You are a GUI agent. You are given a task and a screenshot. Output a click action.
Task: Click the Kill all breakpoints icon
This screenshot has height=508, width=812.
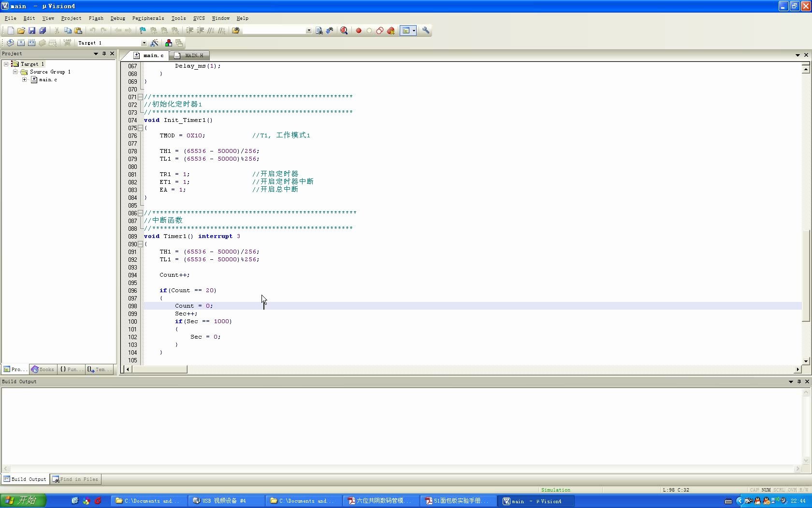click(x=391, y=30)
